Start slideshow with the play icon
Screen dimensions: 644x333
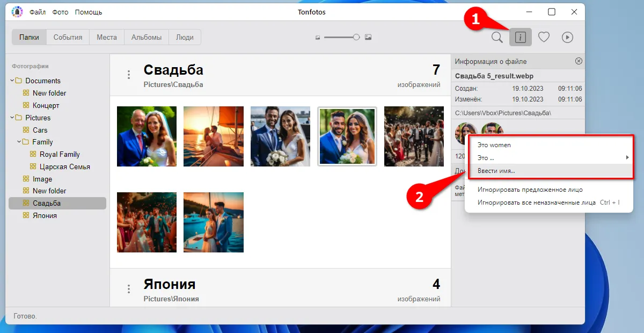[567, 37]
